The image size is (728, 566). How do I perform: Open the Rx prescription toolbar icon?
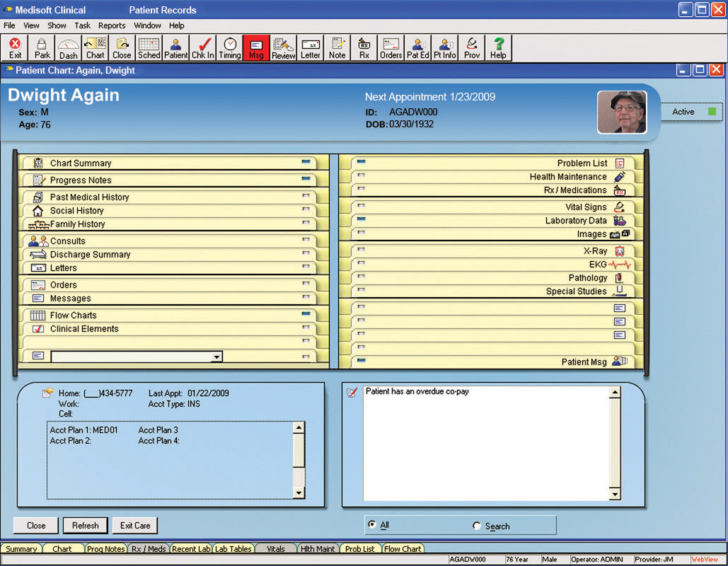point(364,48)
